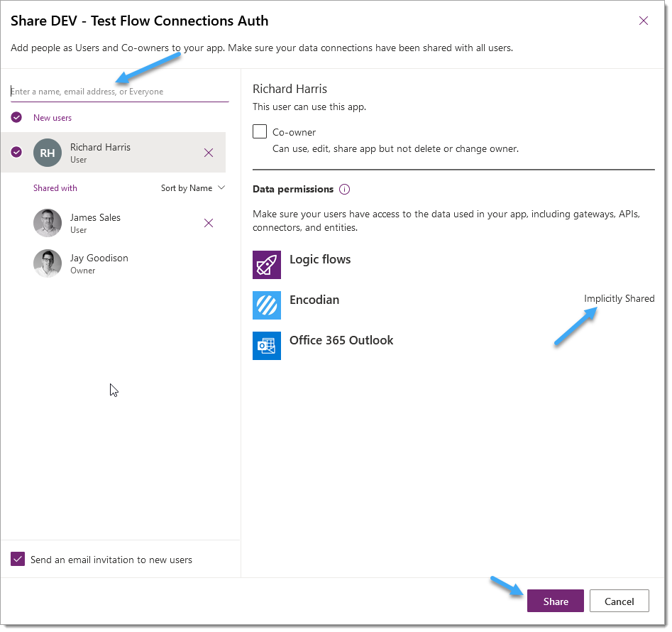This screenshot has height=632, width=672.
Task: Click the Encodian connector icon
Action: point(267,305)
